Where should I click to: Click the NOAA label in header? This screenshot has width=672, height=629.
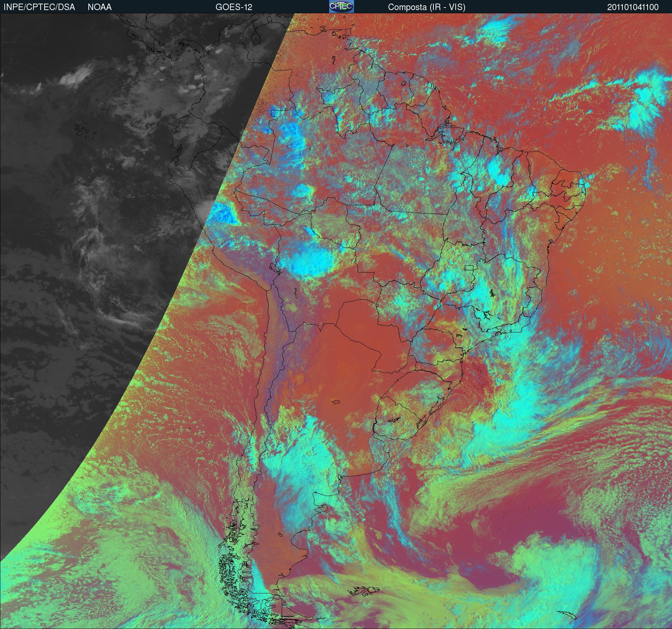coord(100,7)
